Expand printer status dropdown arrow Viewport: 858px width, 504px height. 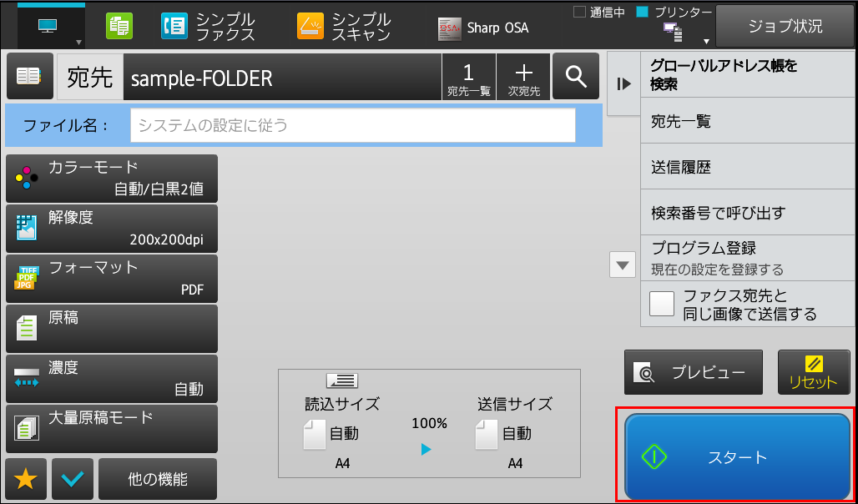point(706,42)
